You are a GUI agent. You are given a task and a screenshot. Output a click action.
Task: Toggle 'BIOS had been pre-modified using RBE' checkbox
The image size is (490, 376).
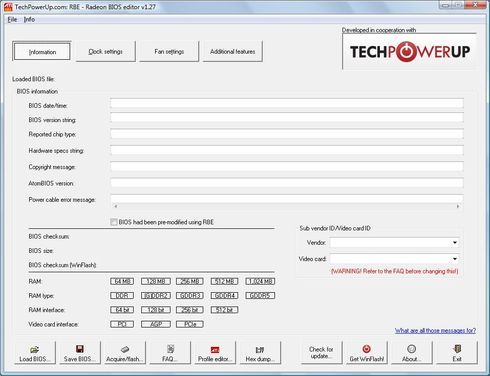pos(114,222)
